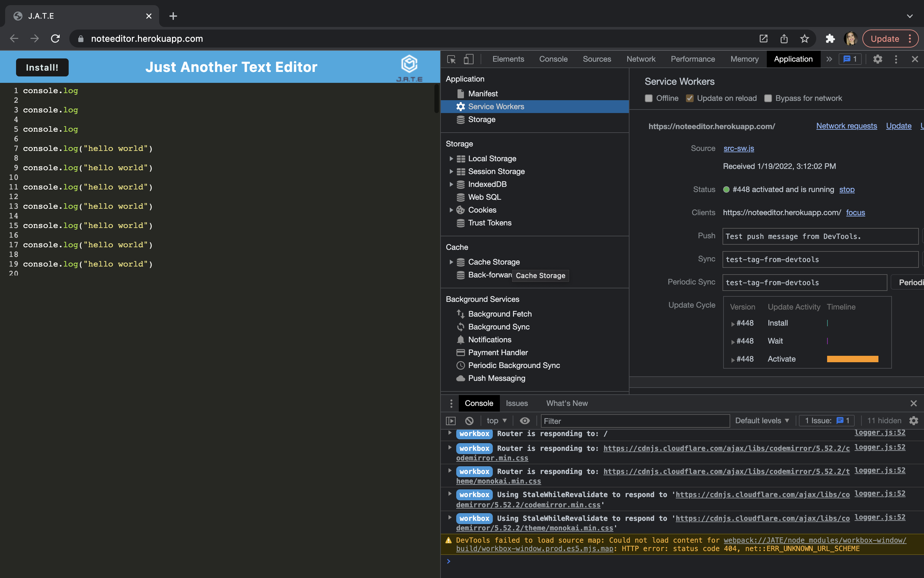Click the Install! button
This screenshot has height=578, width=924.
tap(42, 67)
